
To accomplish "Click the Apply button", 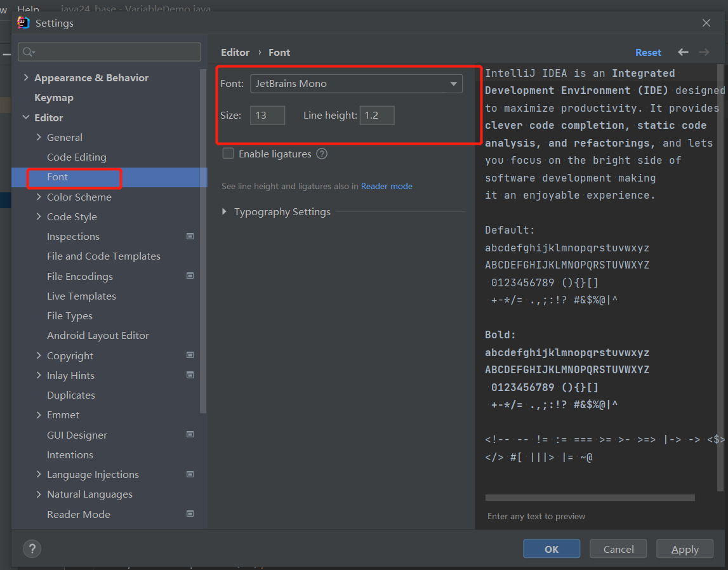I will pyautogui.click(x=684, y=549).
